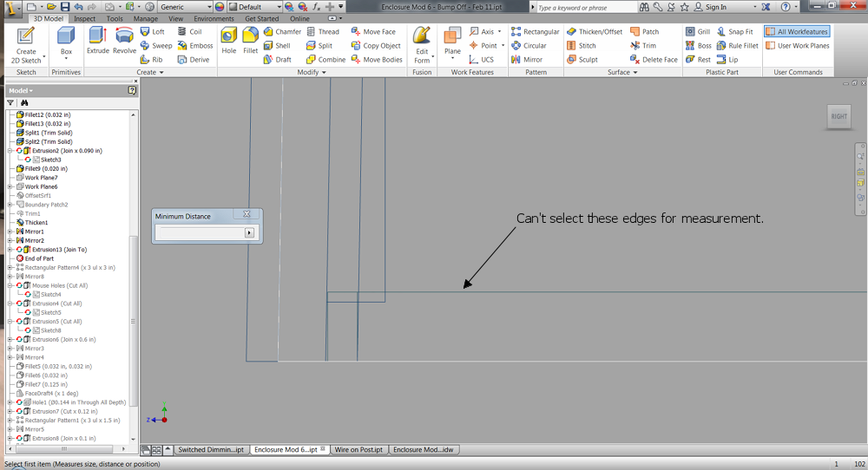Select the Revolve tool
Screen dimensions: 868x470
(x=124, y=42)
